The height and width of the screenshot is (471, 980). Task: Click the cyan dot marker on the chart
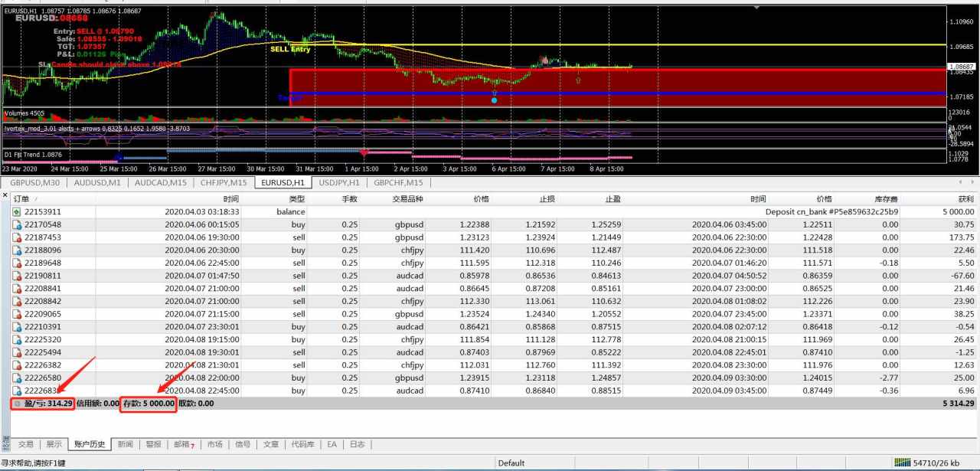pyautogui.click(x=494, y=100)
